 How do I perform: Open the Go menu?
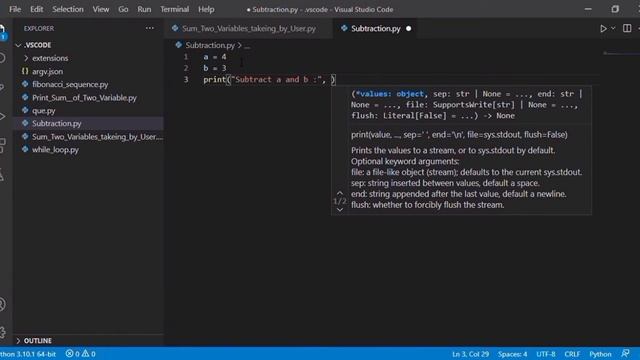pos(123,9)
